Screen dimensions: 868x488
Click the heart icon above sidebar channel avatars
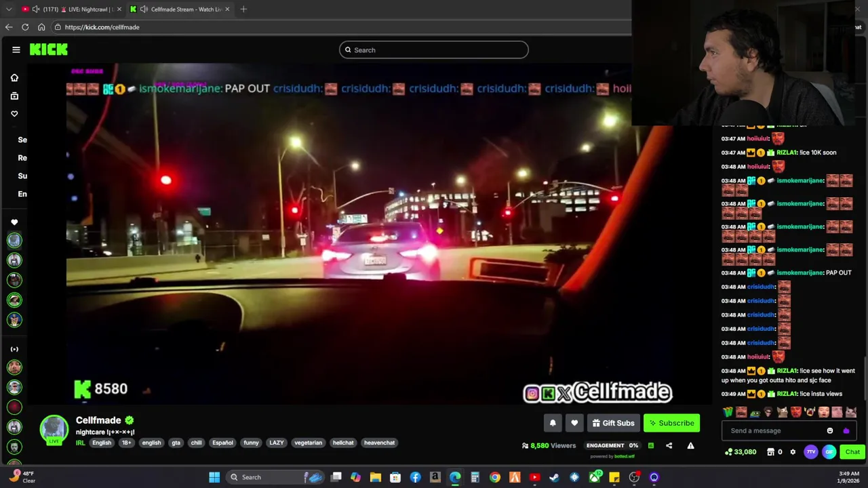coord(14,222)
